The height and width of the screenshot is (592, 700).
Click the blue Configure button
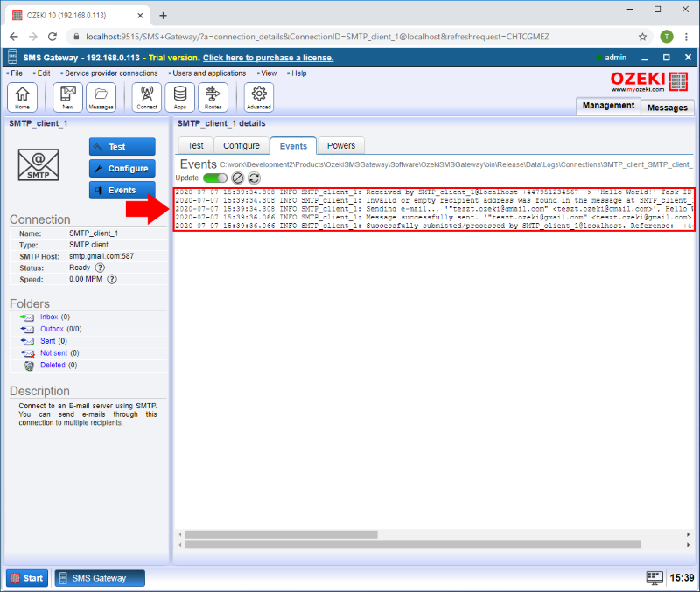pos(122,169)
